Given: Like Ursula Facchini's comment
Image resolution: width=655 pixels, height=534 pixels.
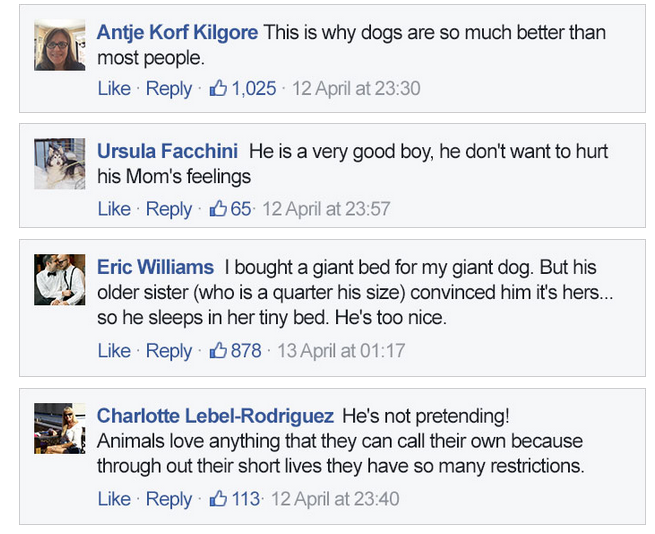Looking at the screenshot, I should (x=114, y=209).
